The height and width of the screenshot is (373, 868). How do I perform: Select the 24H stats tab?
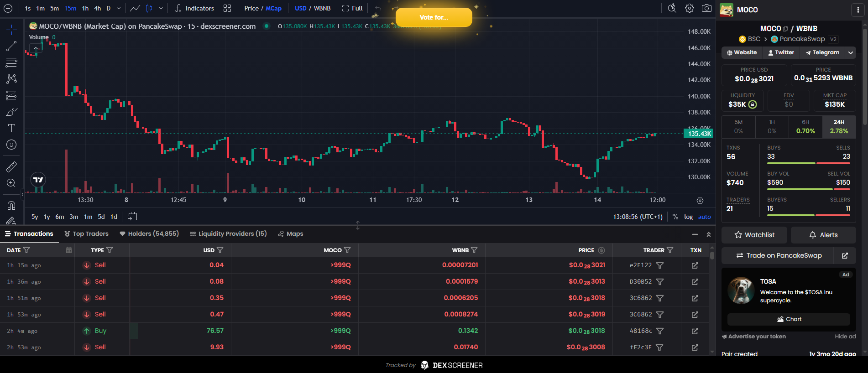pos(839,126)
